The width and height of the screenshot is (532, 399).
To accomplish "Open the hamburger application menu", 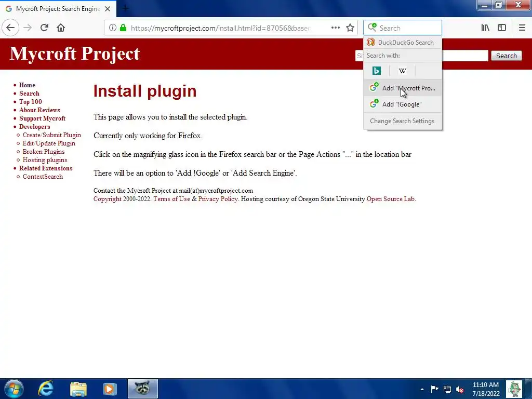I will (522, 28).
